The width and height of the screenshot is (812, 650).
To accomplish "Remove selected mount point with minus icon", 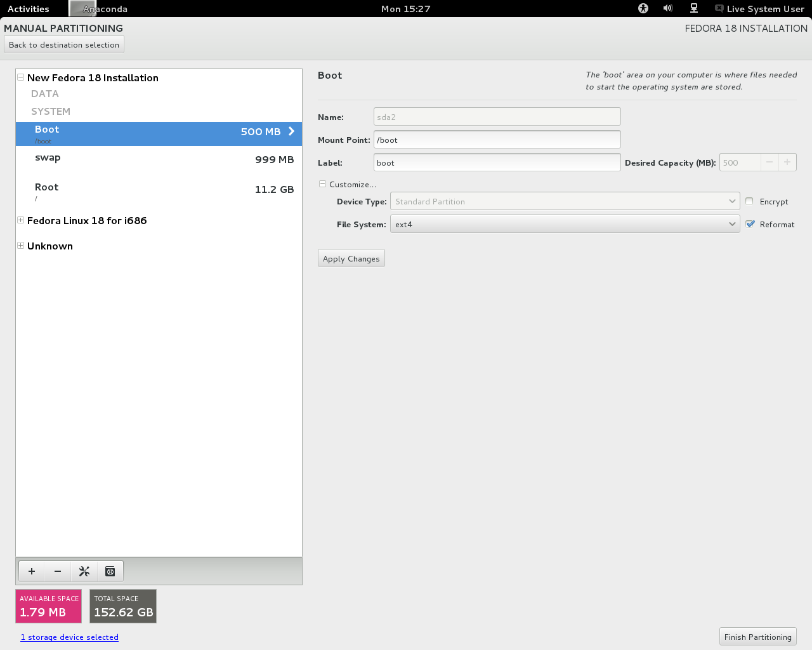I will (x=58, y=571).
